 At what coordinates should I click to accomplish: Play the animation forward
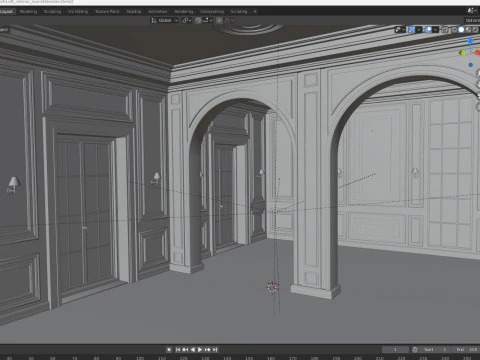(200, 350)
